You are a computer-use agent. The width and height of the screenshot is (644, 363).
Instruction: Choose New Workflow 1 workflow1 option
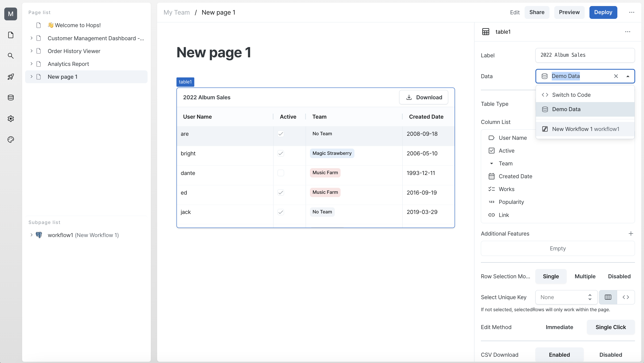[585, 129]
